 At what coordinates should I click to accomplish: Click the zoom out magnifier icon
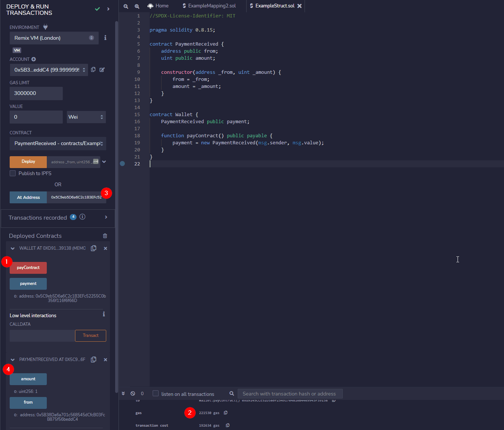tap(126, 6)
